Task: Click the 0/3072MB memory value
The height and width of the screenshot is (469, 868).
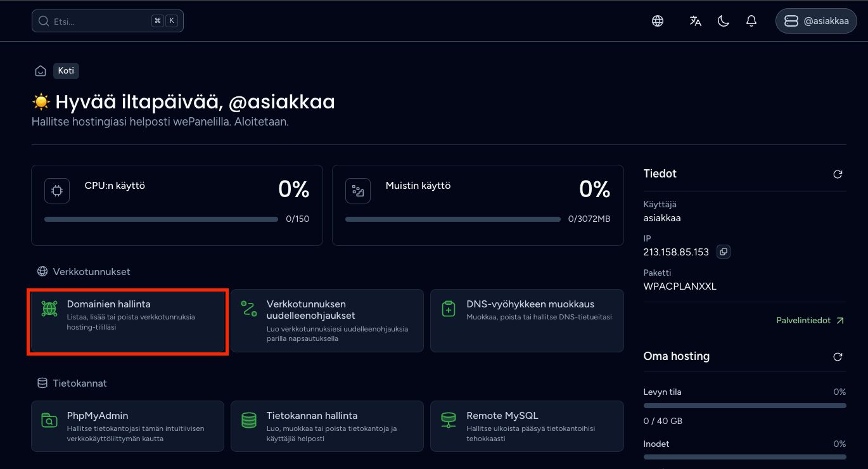Action: click(589, 219)
